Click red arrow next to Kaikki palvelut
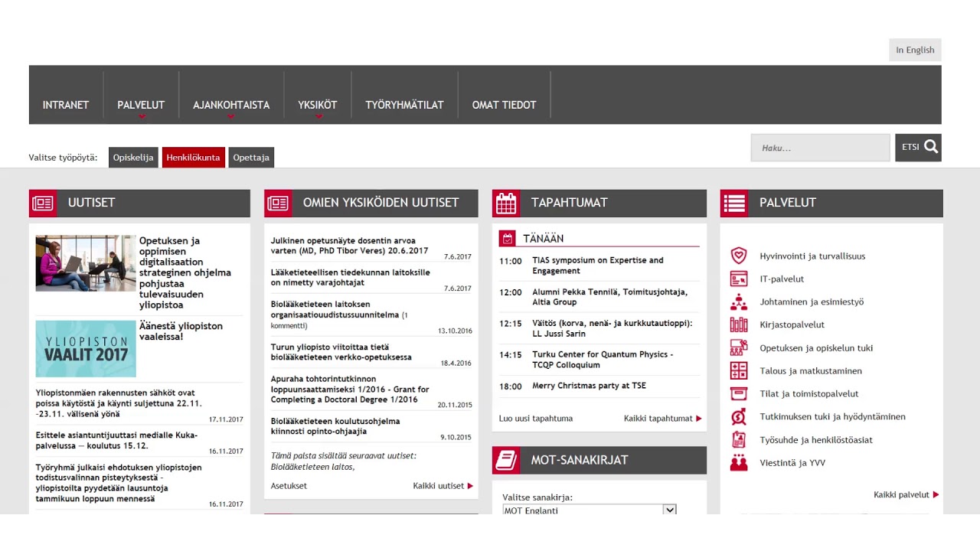The width and height of the screenshot is (980, 551). coord(936,495)
